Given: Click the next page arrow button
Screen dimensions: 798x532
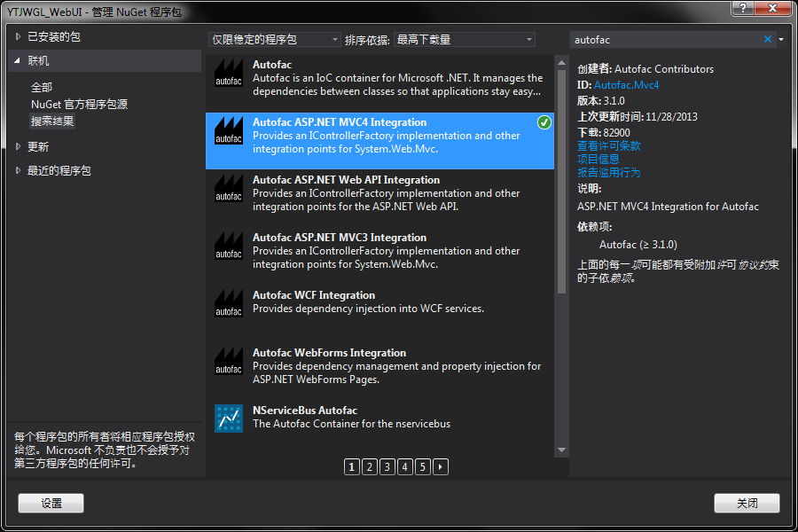Looking at the screenshot, I should point(441,467).
